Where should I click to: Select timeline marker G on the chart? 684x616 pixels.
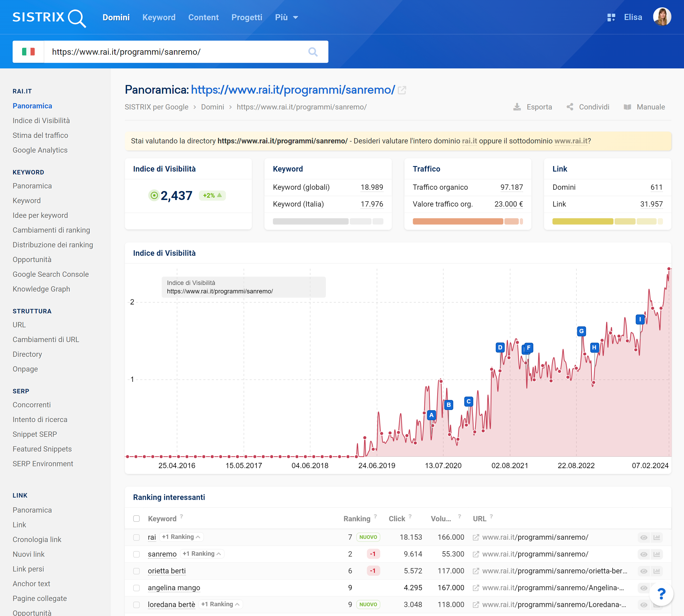tap(581, 331)
